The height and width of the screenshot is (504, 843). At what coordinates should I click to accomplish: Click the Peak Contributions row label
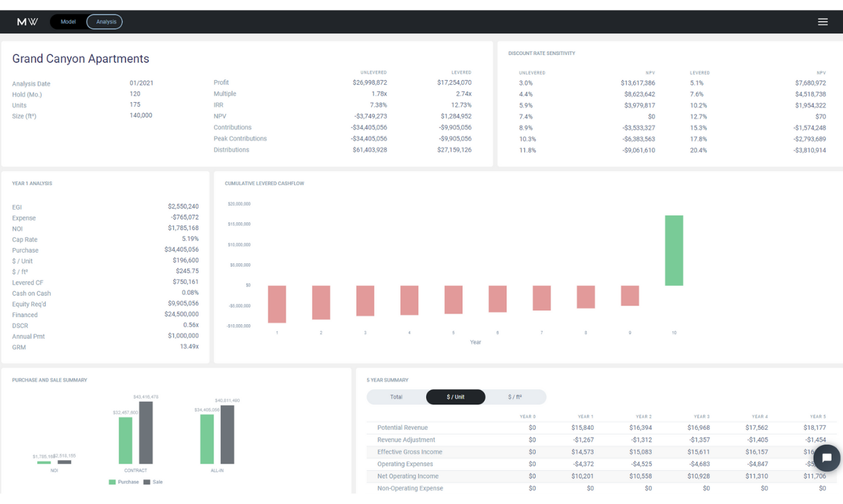click(x=240, y=139)
